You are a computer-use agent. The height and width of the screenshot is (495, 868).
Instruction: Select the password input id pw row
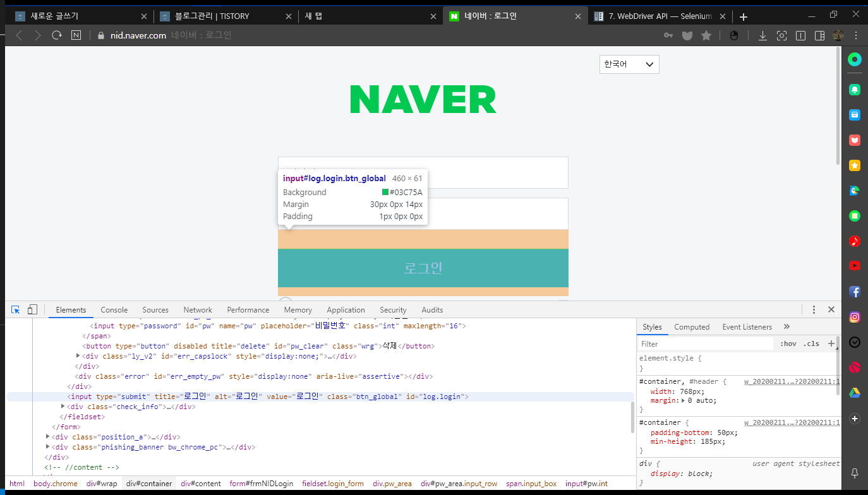coord(279,326)
